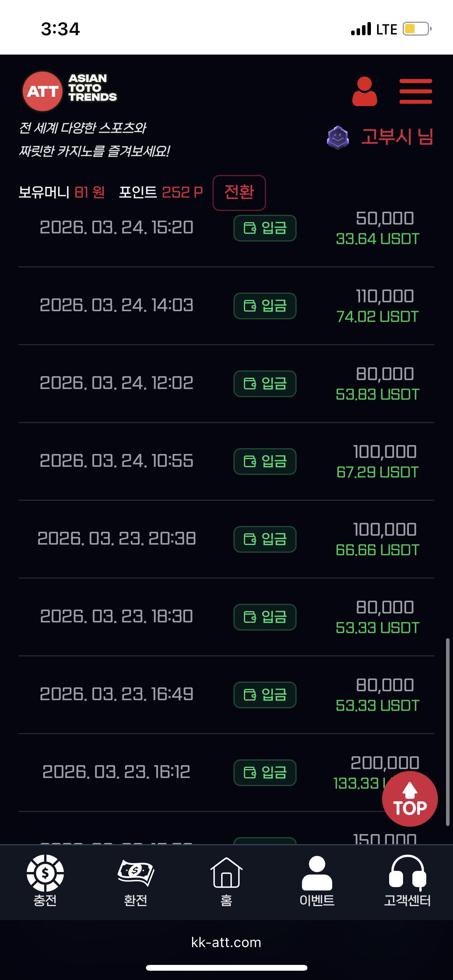453x980 pixels.
Task: Tap the ATT Asian Toto Trends logo
Action: click(70, 91)
